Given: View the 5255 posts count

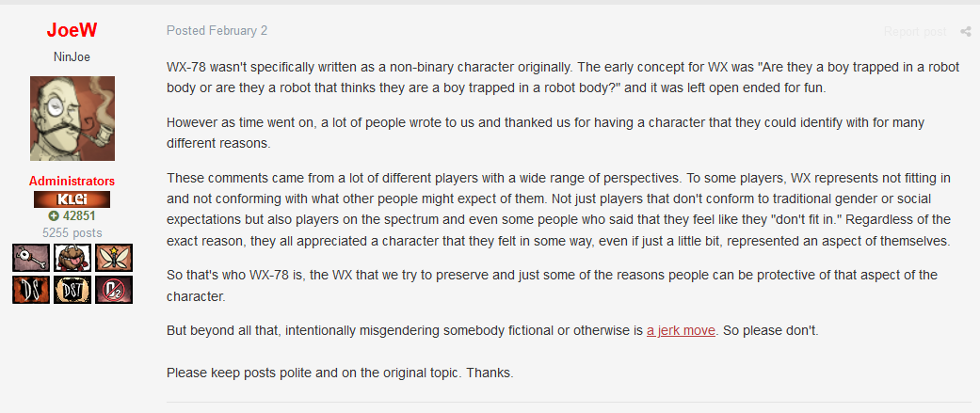Looking at the screenshot, I should tap(72, 232).
